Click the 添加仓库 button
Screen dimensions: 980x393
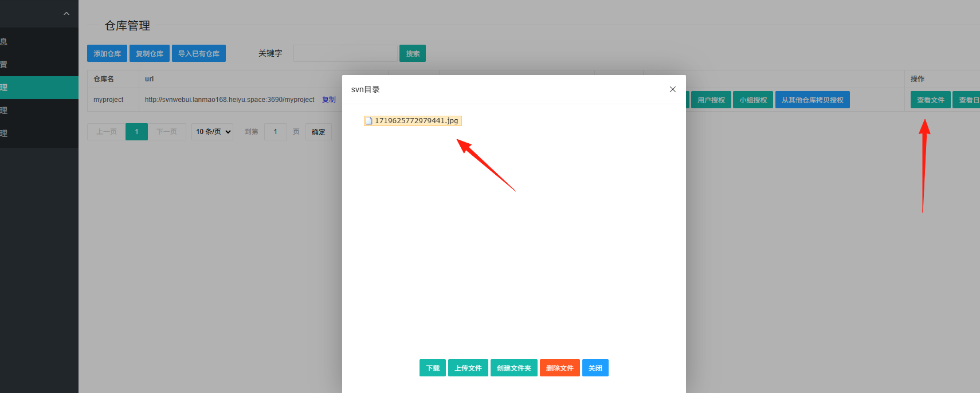pyautogui.click(x=107, y=53)
